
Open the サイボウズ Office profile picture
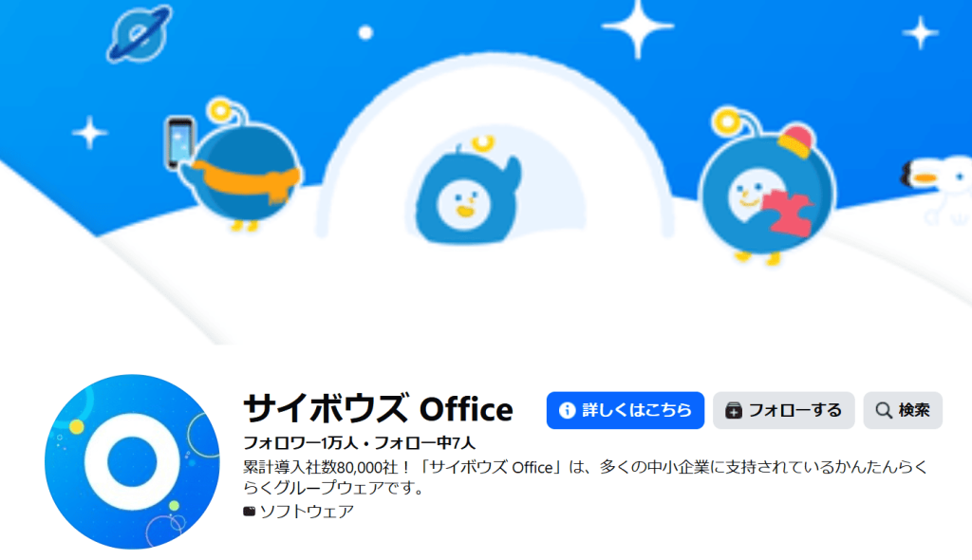[132, 461]
